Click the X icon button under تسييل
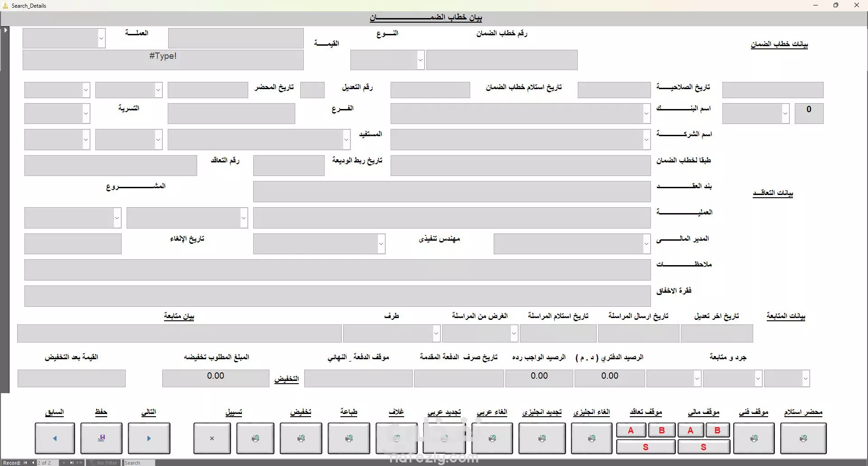This screenshot has height=466, width=868. (212, 438)
